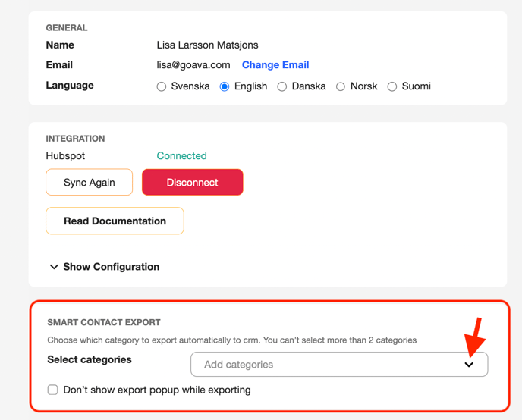Viewport: 522px width, 420px height.
Task: Click the Sync Again button
Action: pos(90,182)
